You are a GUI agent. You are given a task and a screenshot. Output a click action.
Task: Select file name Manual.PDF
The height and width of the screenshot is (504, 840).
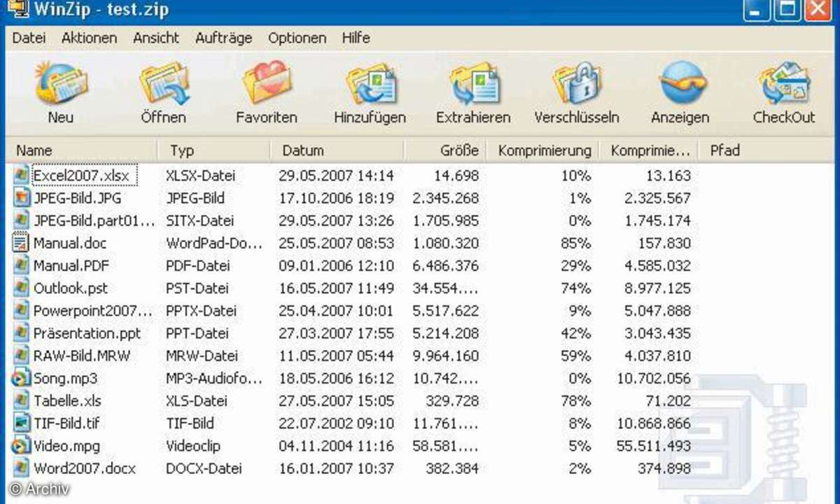71,265
